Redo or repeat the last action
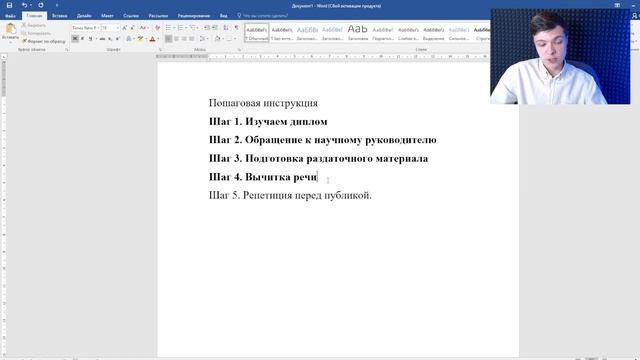The width and height of the screenshot is (640, 360). tap(41, 5)
